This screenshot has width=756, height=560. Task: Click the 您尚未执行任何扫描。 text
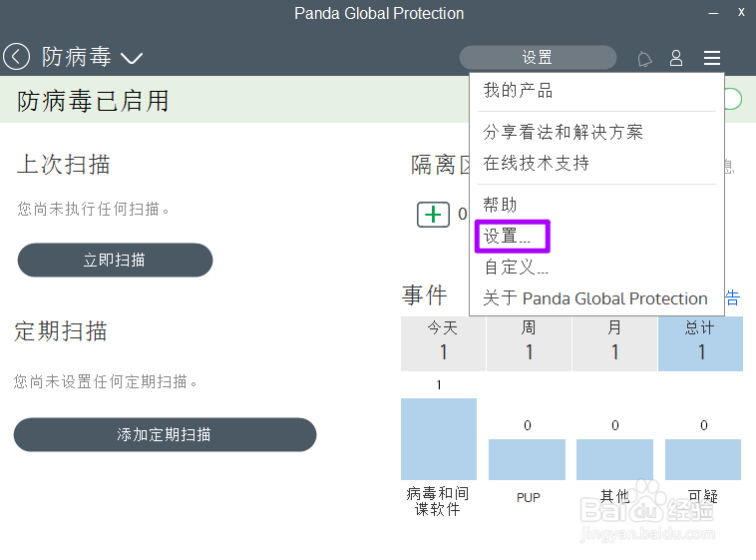click(94, 209)
